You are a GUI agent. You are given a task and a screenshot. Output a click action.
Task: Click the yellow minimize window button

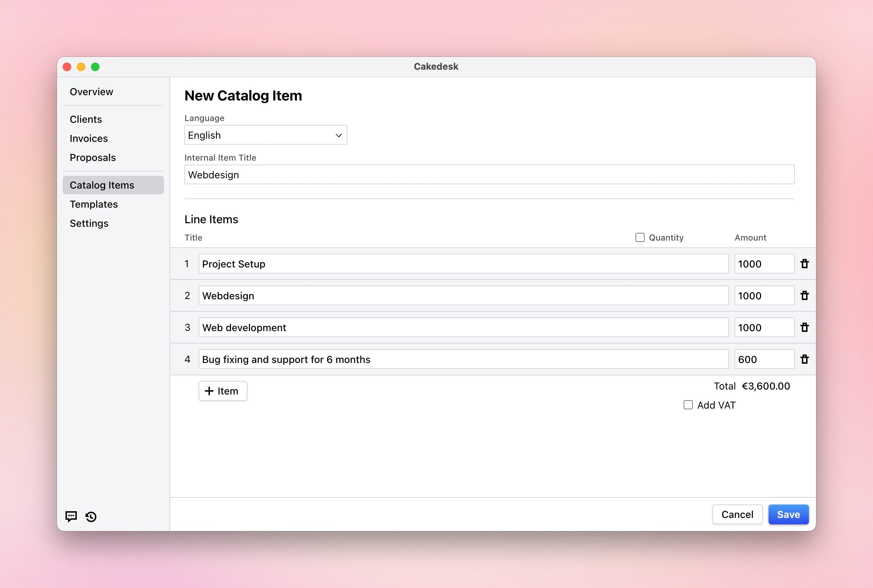pyautogui.click(x=81, y=67)
